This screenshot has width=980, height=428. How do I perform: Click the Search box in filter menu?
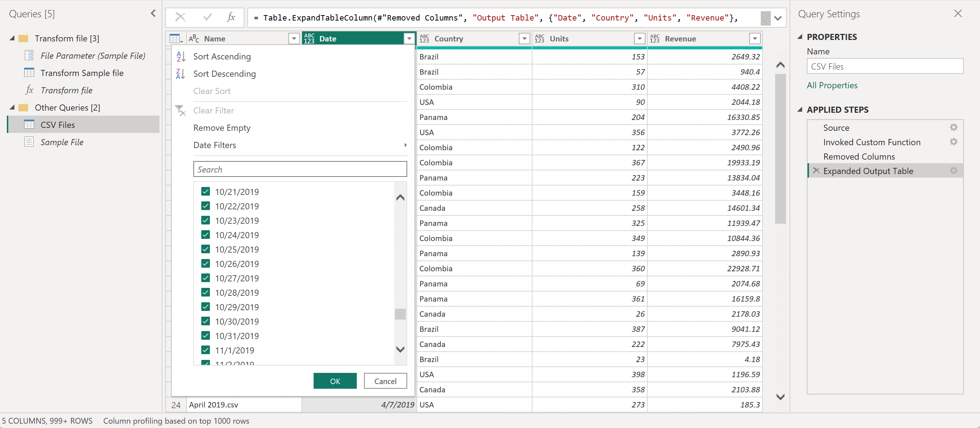tap(300, 169)
